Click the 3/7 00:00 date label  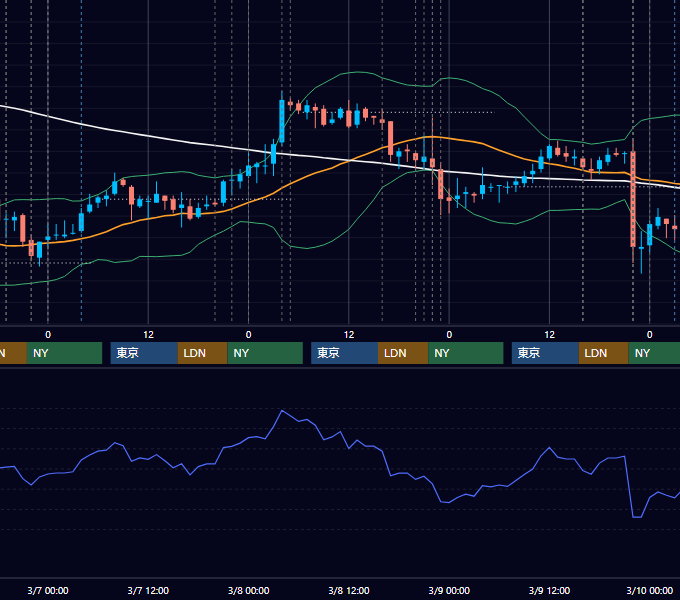[48, 590]
